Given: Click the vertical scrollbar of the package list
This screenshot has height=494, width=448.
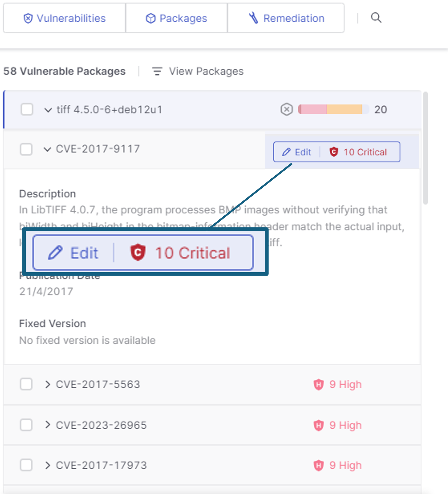Looking at the screenshot, I should coord(426,148).
